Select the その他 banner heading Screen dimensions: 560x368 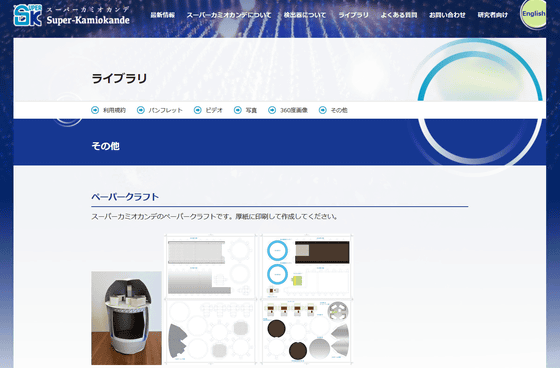pyautogui.click(x=105, y=146)
